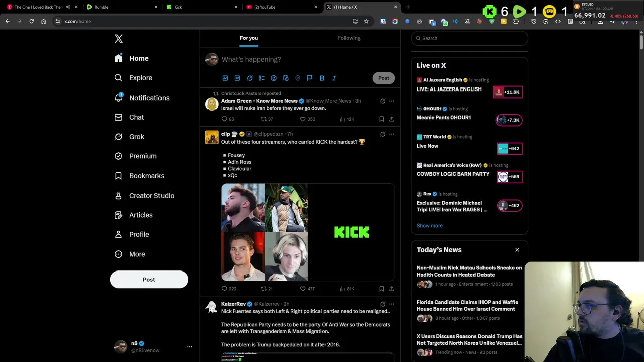The width and height of the screenshot is (644, 362).
Task: Open the more options on the clip post
Action: [x=392, y=134]
